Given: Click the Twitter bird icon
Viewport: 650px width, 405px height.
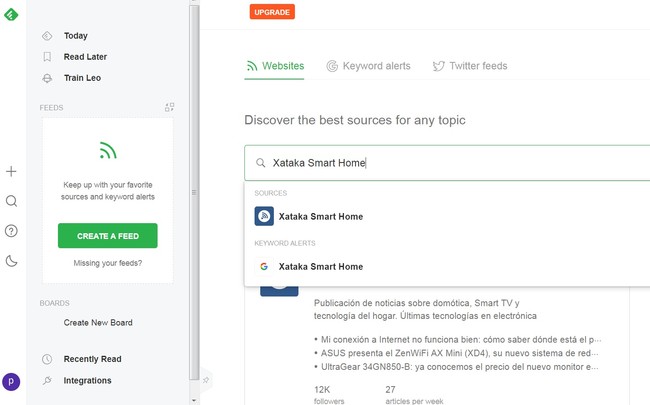Looking at the screenshot, I should [x=439, y=66].
